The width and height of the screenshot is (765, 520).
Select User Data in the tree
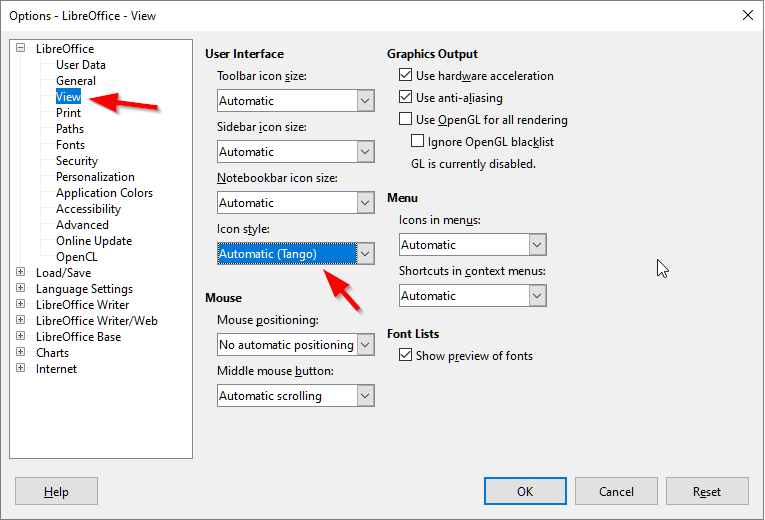[x=81, y=65]
